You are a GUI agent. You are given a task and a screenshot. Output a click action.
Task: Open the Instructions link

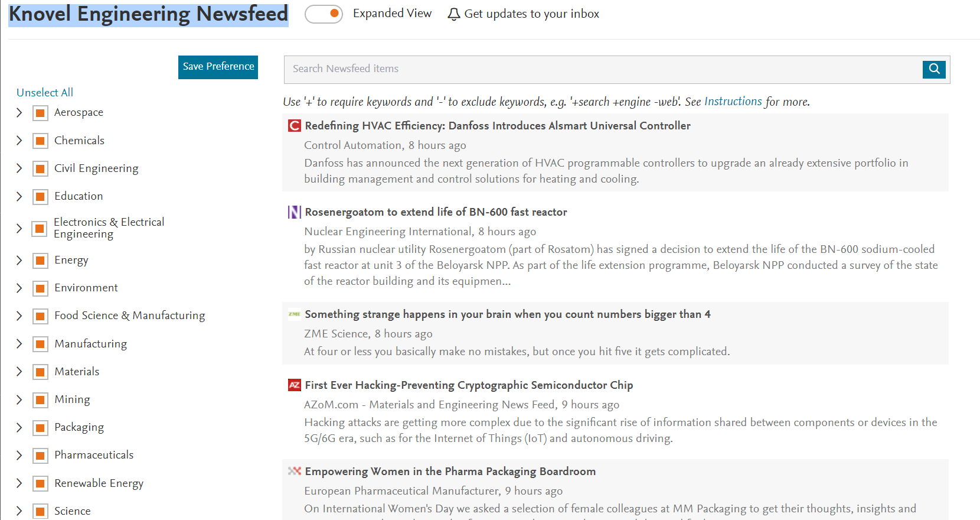733,102
